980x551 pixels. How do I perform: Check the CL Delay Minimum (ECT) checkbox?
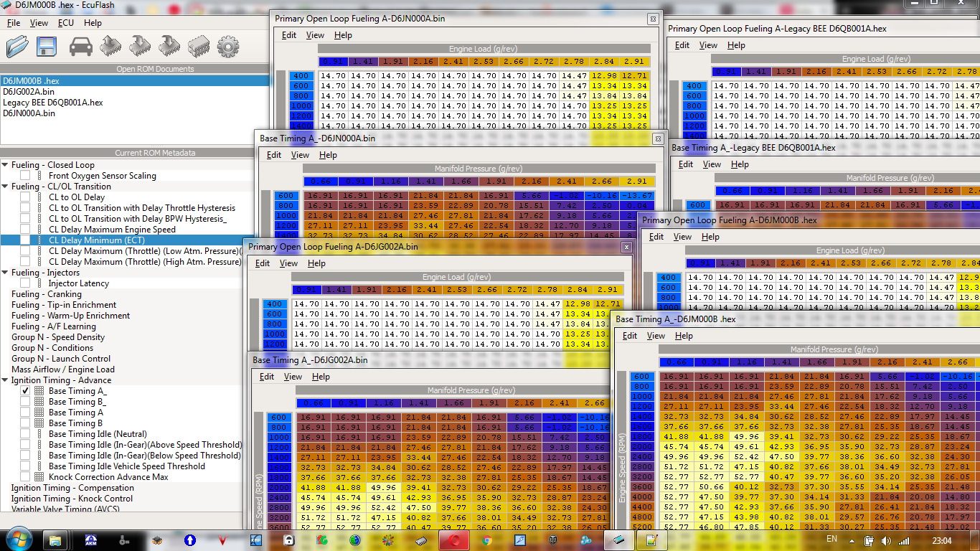pyautogui.click(x=25, y=240)
